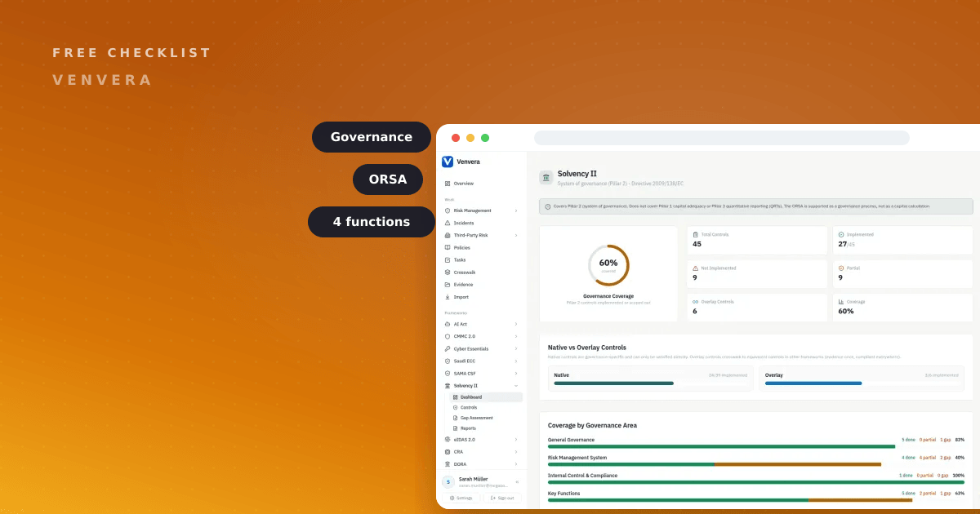Click the Risk Management shield icon
Image resolution: width=980 pixels, height=514 pixels.
point(448,210)
